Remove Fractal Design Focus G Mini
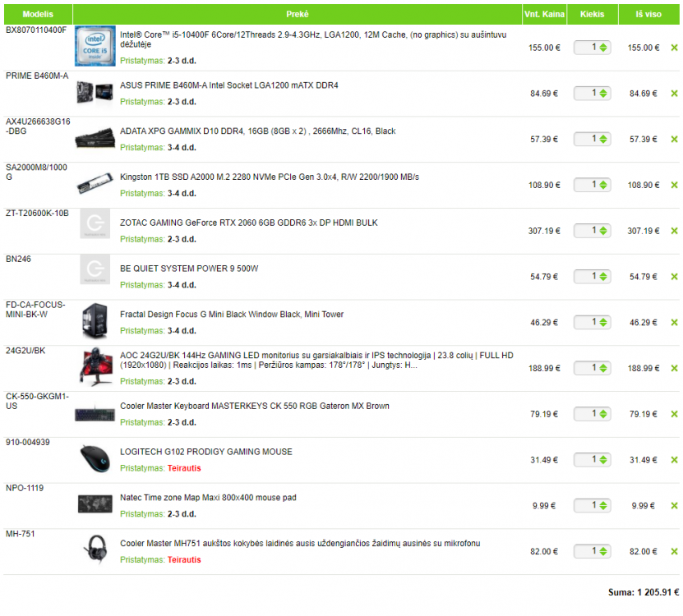This screenshot has height=616, width=683. pos(674,323)
